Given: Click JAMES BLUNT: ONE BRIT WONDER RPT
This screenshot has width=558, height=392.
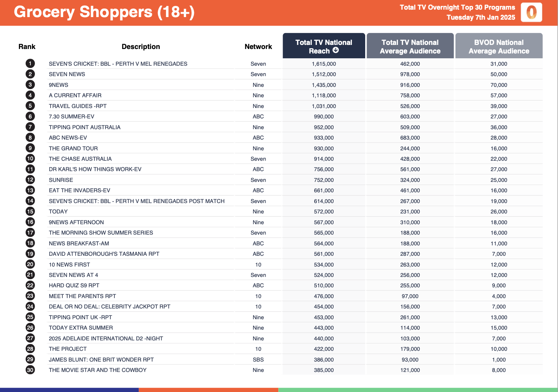Looking at the screenshot, I should coord(101,360).
